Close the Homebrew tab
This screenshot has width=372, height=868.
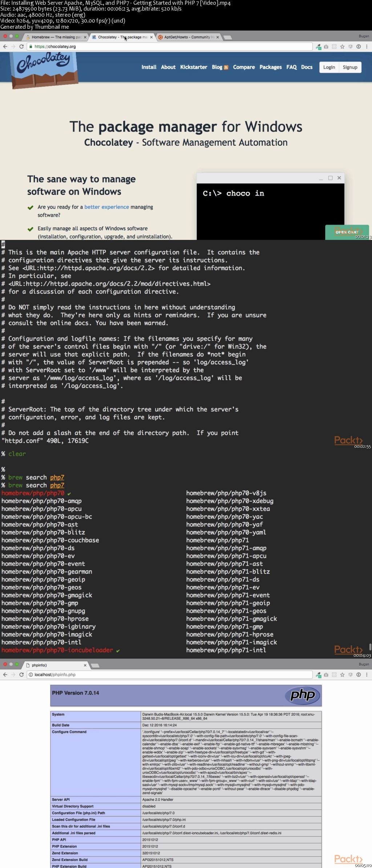pyautogui.click(x=85, y=37)
